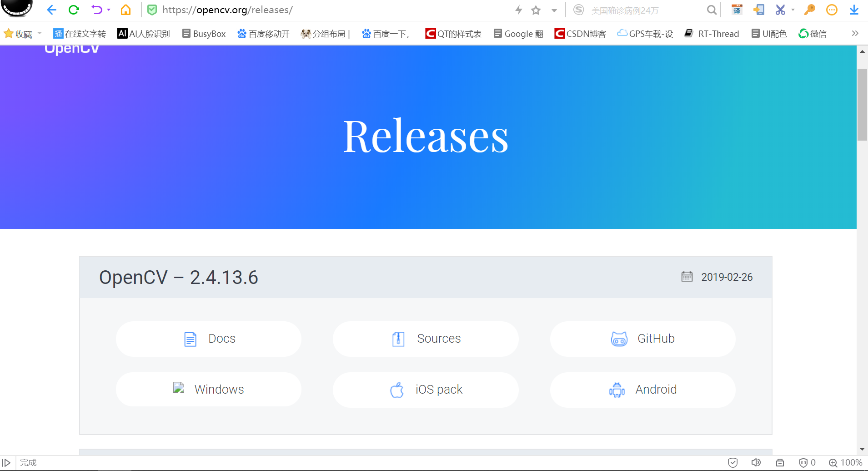Open the address bar dropdown arrow
The width and height of the screenshot is (868, 471).
(x=554, y=10)
